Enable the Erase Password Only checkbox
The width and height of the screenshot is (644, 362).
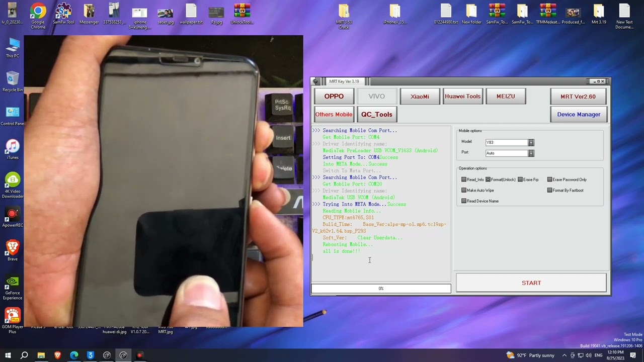point(550,179)
